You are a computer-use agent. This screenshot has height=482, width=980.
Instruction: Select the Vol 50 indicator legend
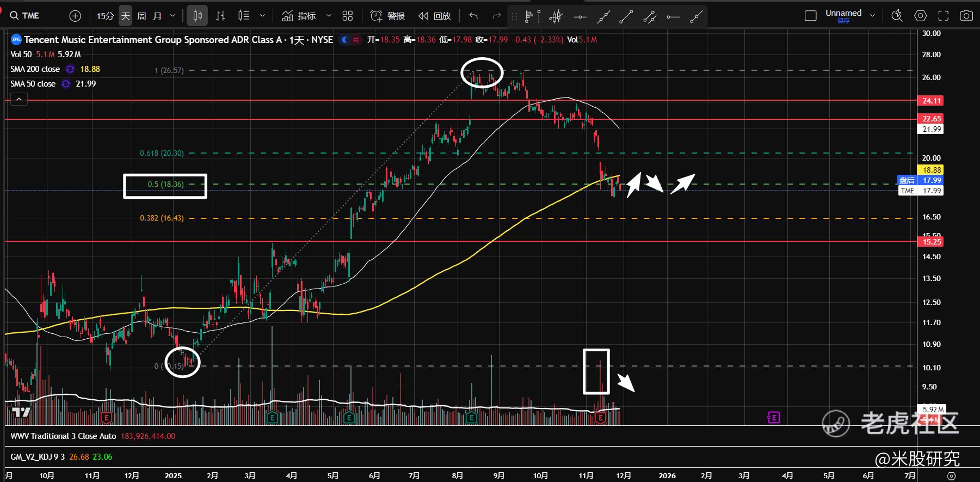click(21, 54)
